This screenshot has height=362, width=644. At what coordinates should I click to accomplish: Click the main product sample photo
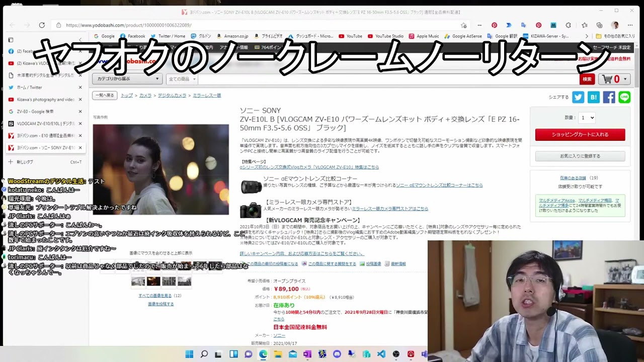160,169
